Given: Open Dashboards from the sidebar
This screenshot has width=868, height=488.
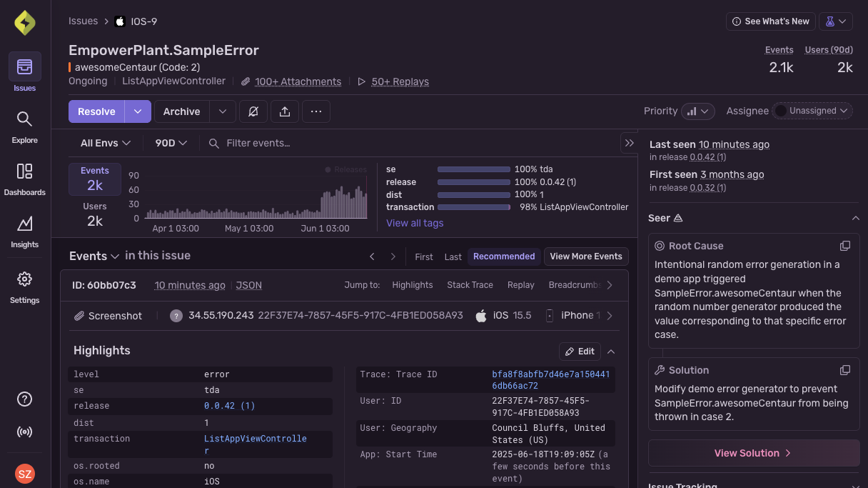Looking at the screenshot, I should pyautogui.click(x=24, y=178).
